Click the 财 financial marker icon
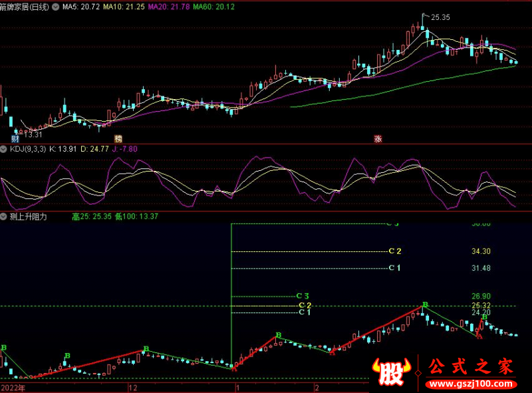Image resolution: width=532 pixels, height=393 pixels. (15, 139)
